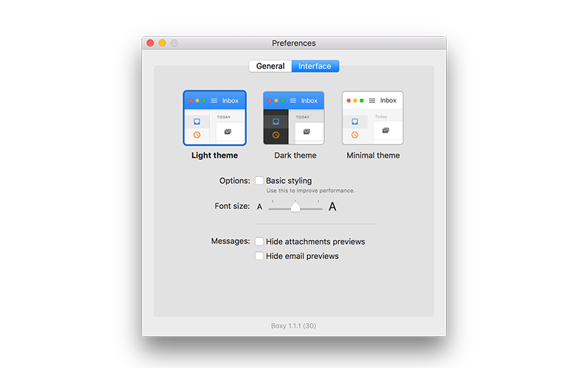Click the blue inbox icon in Dark theme preview
This screenshot has width=588, height=368.
(276, 121)
